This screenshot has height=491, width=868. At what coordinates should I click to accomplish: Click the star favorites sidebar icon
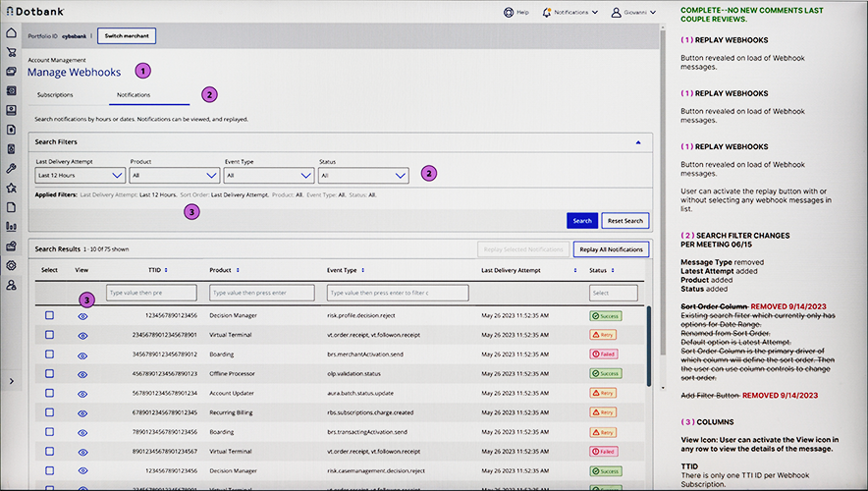click(x=11, y=188)
